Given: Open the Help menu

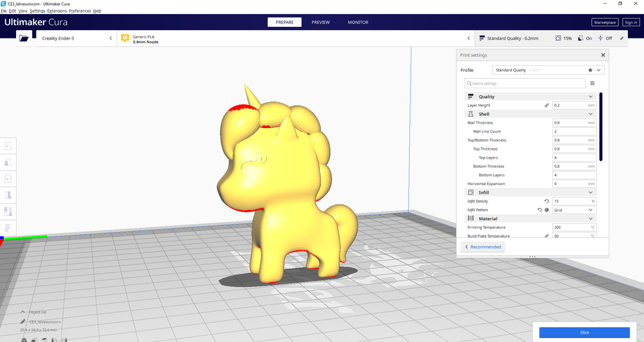Looking at the screenshot, I should click(97, 11).
